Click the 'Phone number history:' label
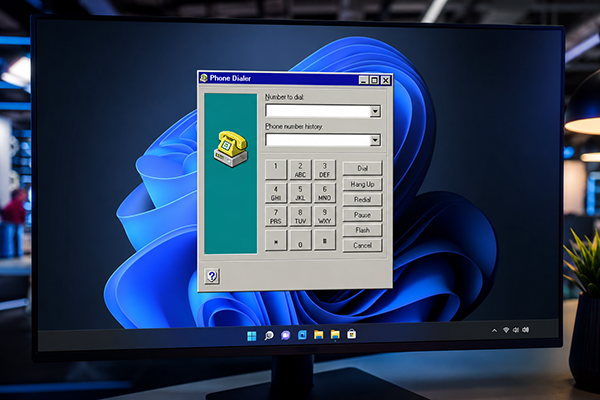This screenshot has width=600, height=400. click(294, 126)
